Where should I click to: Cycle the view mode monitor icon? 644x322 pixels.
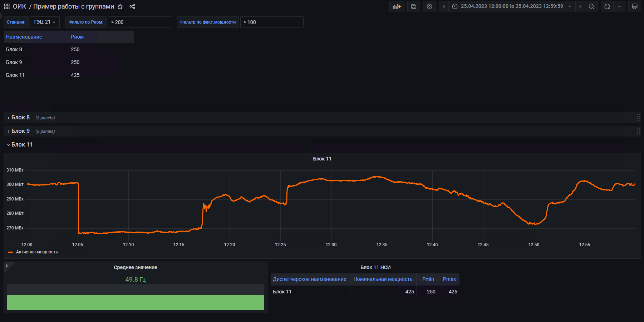[634, 6]
